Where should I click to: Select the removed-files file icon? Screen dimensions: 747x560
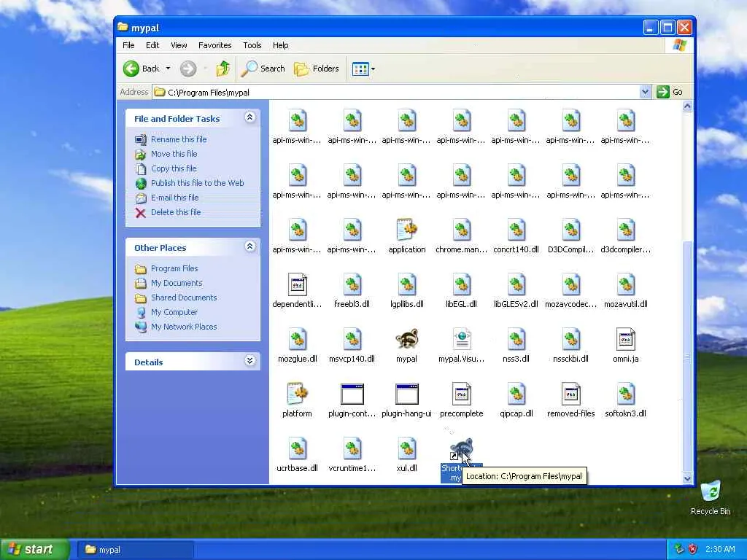coord(570,394)
